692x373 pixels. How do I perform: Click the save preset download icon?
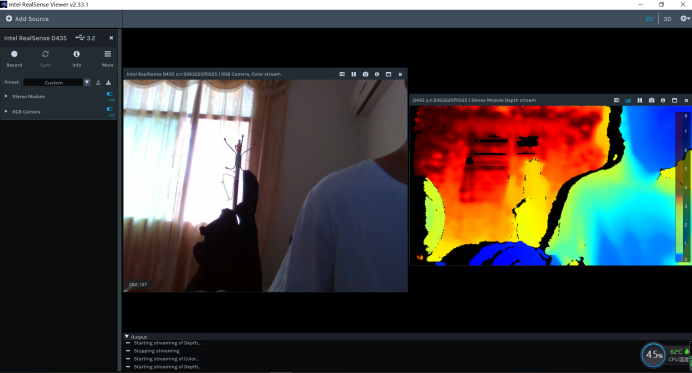coord(108,83)
